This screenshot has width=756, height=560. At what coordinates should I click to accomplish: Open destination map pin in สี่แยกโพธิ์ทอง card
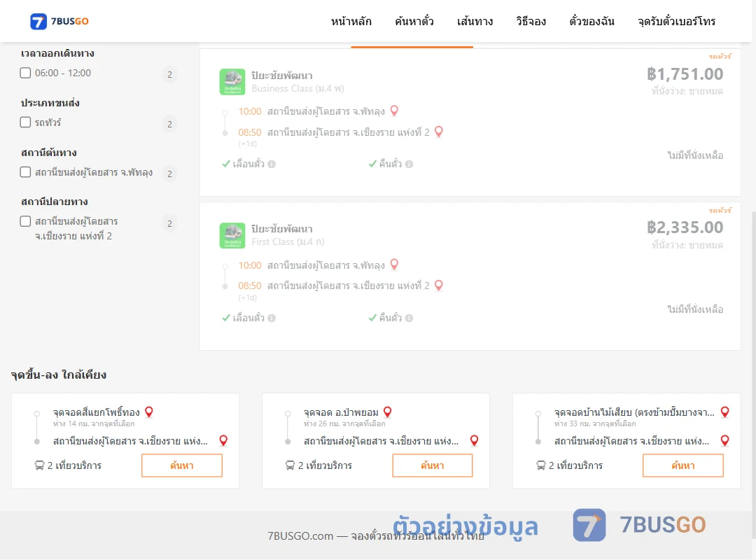(223, 440)
